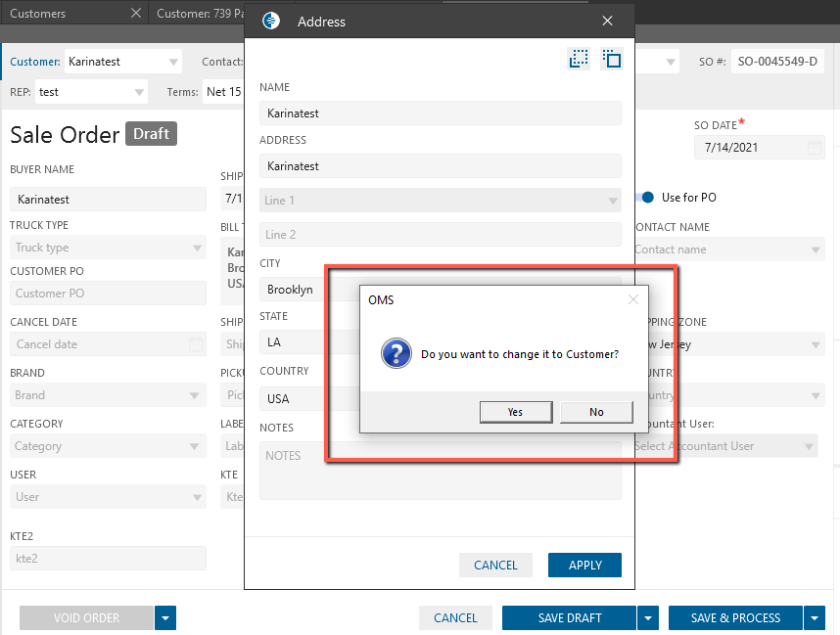Click the dotted selection icon in Address dialog
Image resolution: width=840 pixels, height=635 pixels.
click(579, 59)
